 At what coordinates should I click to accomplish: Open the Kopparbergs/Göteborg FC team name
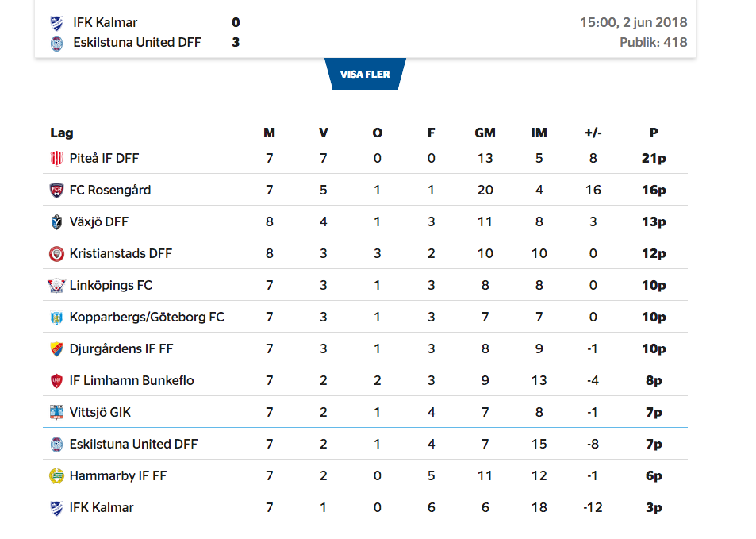tap(147, 318)
